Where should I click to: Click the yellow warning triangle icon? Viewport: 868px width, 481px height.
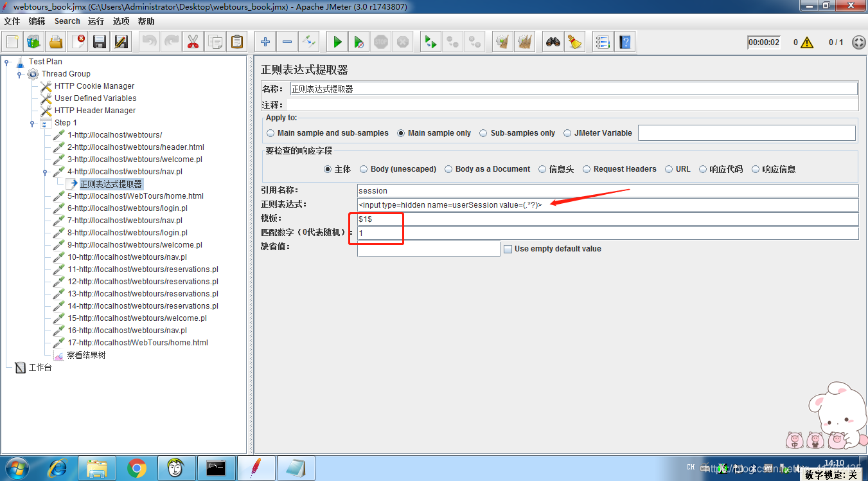coord(807,42)
